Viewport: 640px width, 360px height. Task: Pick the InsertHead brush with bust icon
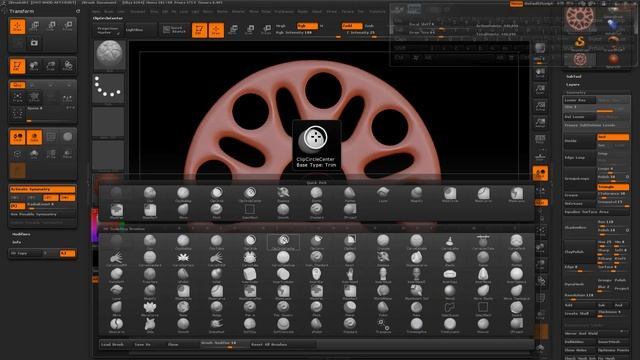click(x=383, y=275)
